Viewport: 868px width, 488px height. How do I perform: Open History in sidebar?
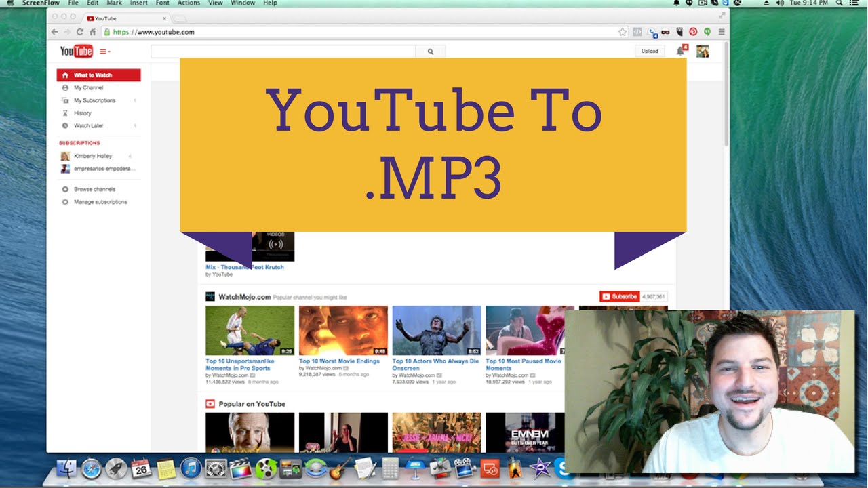click(x=82, y=113)
